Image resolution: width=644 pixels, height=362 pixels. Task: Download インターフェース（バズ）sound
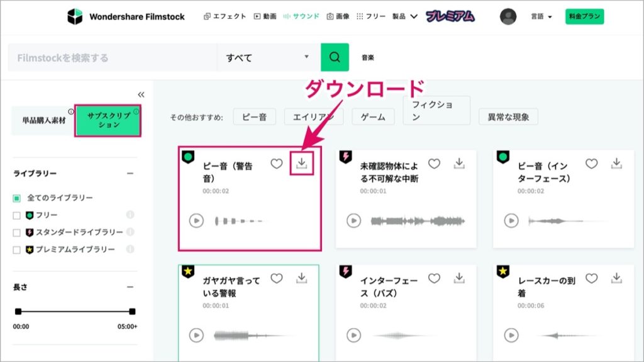point(459,278)
